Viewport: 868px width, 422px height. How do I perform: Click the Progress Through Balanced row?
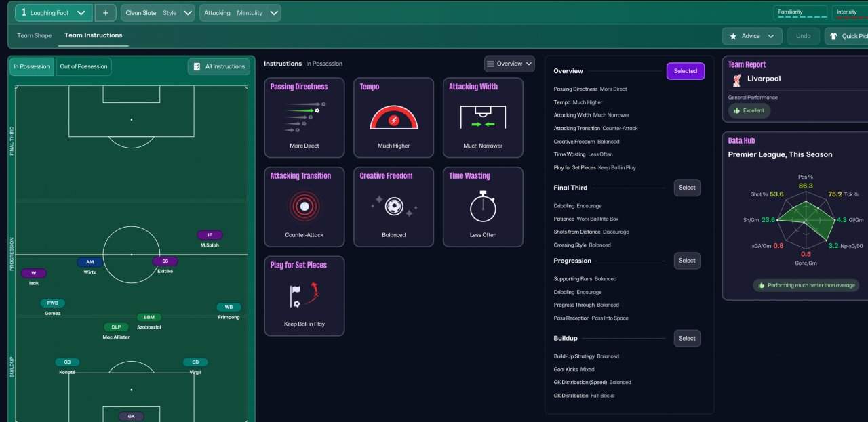tap(587, 305)
